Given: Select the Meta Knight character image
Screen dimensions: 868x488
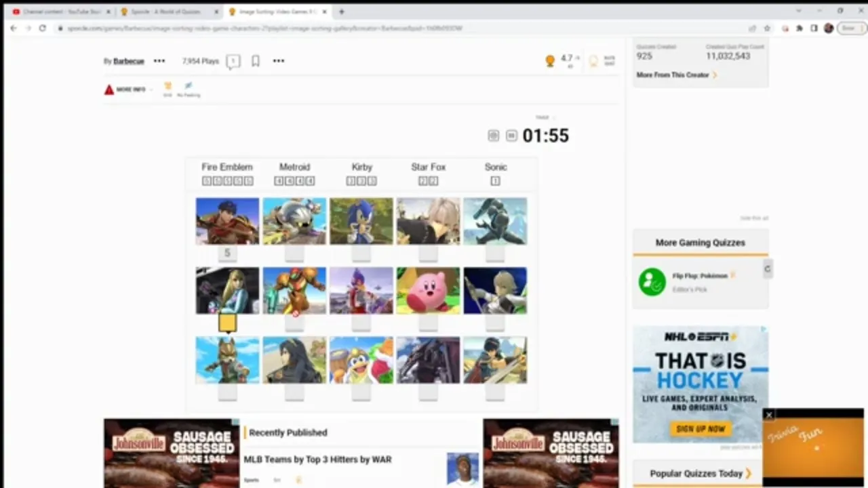Looking at the screenshot, I should [294, 221].
